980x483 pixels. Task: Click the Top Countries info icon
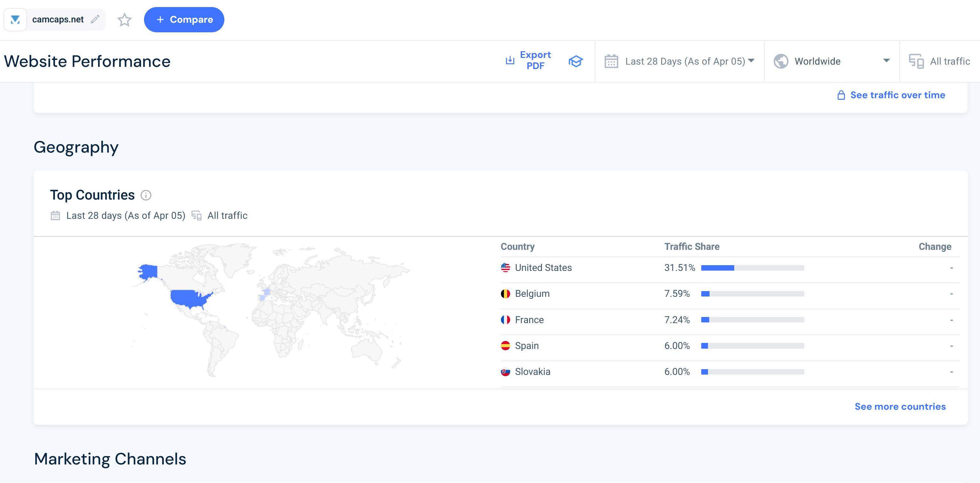(146, 195)
